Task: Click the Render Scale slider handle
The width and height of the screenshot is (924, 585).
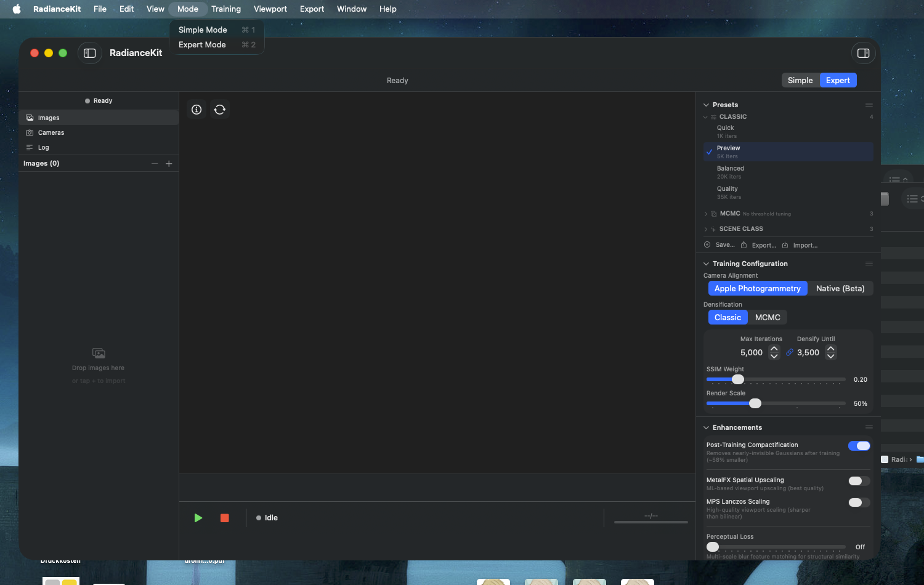Action: point(755,403)
